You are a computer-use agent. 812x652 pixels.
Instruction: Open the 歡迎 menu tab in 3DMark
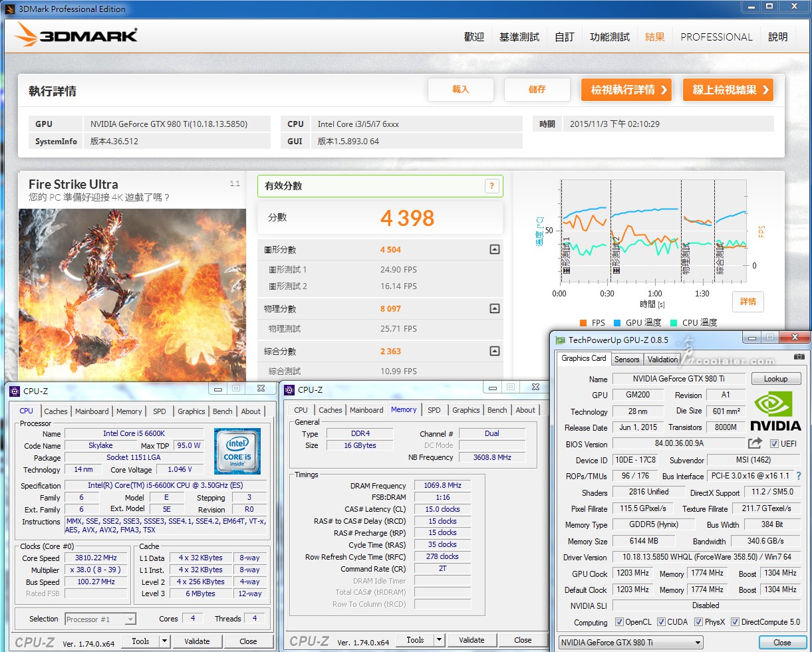pos(474,37)
